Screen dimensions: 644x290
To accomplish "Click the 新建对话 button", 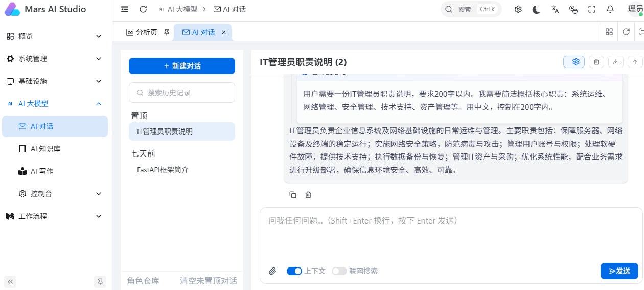I will [x=182, y=66].
